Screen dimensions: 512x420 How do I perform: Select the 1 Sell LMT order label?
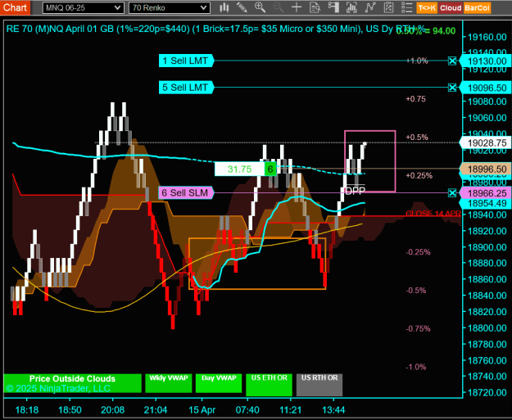pos(186,61)
